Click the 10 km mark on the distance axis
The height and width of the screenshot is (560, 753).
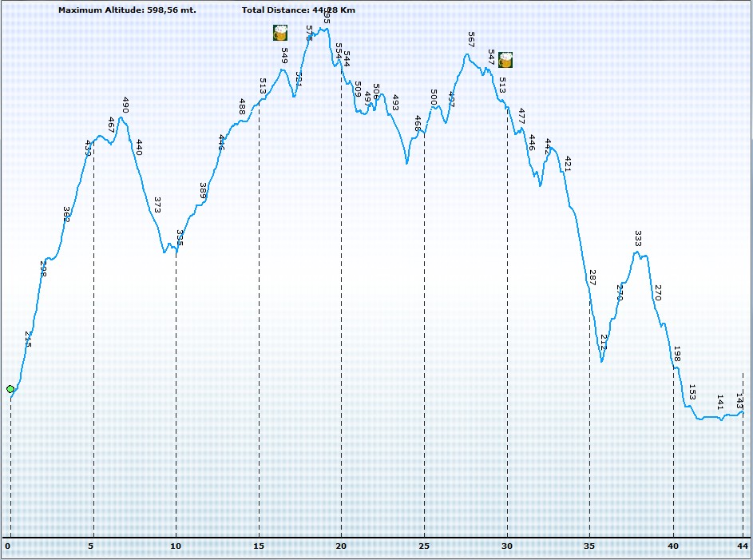(176, 546)
